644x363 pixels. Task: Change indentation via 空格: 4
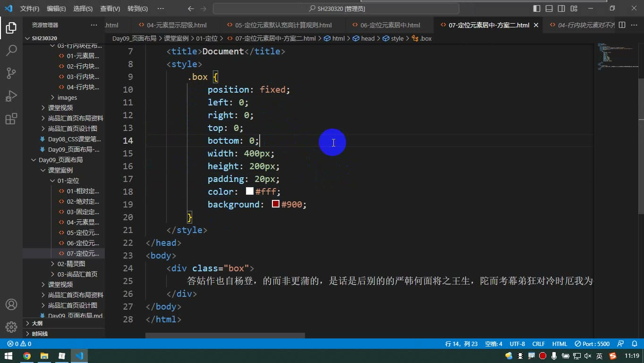[x=494, y=344]
